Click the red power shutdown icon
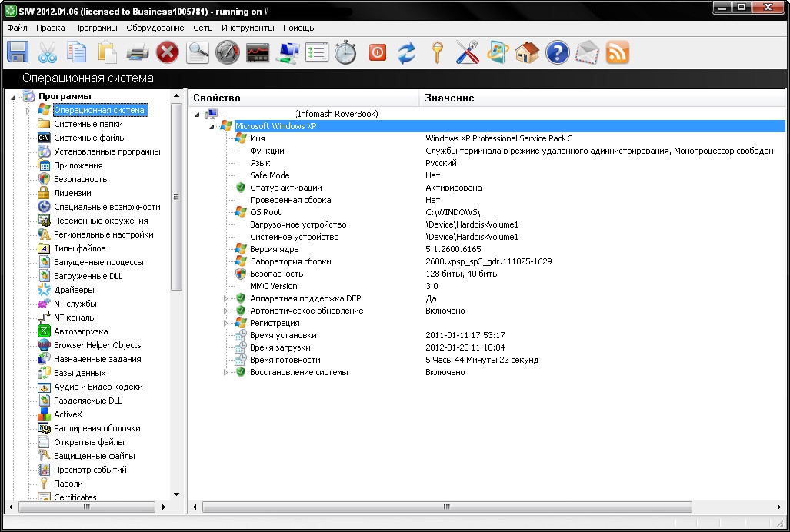This screenshot has width=790, height=532. coord(377,52)
